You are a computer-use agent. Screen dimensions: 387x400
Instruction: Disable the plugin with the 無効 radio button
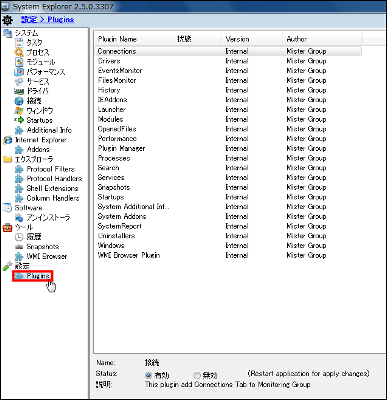pyautogui.click(x=197, y=375)
